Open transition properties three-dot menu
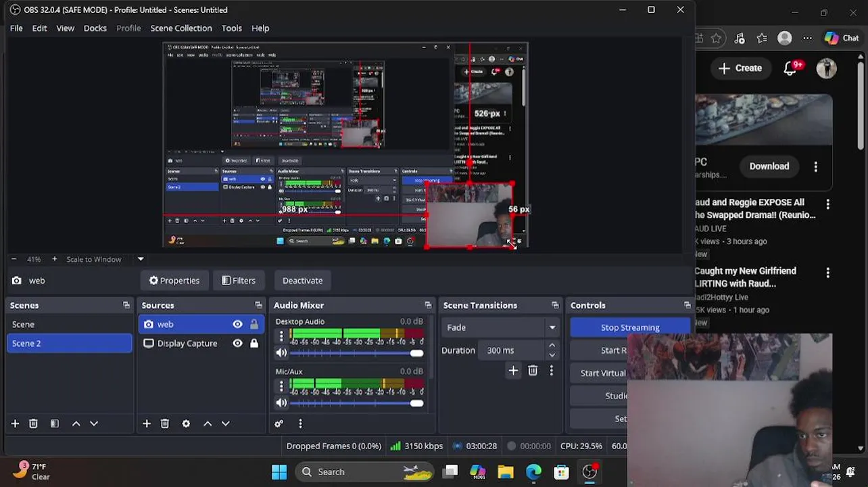The image size is (868, 487). [551, 370]
